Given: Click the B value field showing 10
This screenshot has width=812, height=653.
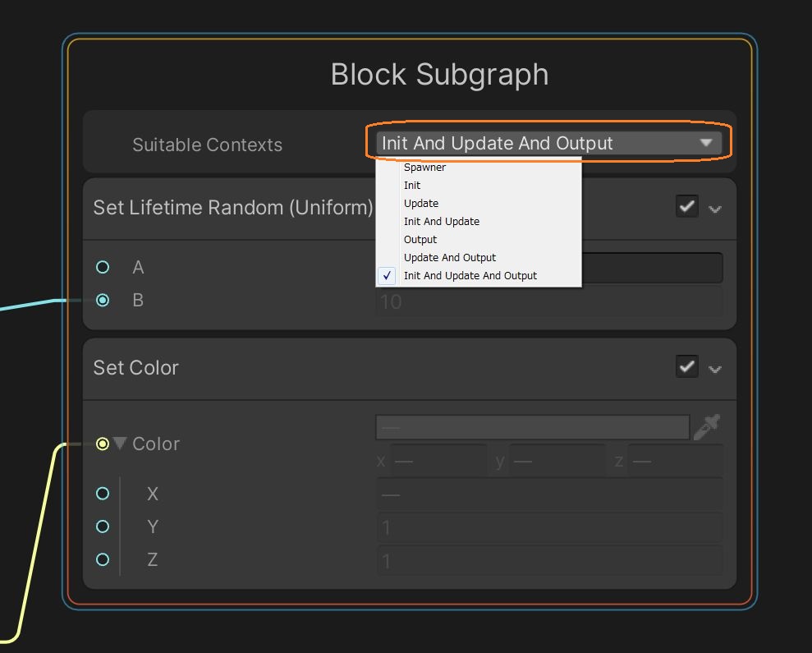Looking at the screenshot, I should point(549,301).
